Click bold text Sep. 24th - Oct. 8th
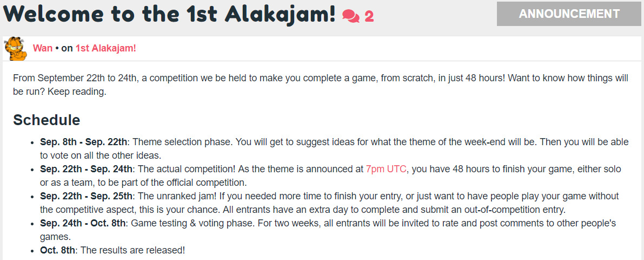The width and height of the screenshot is (644, 260). (x=84, y=223)
